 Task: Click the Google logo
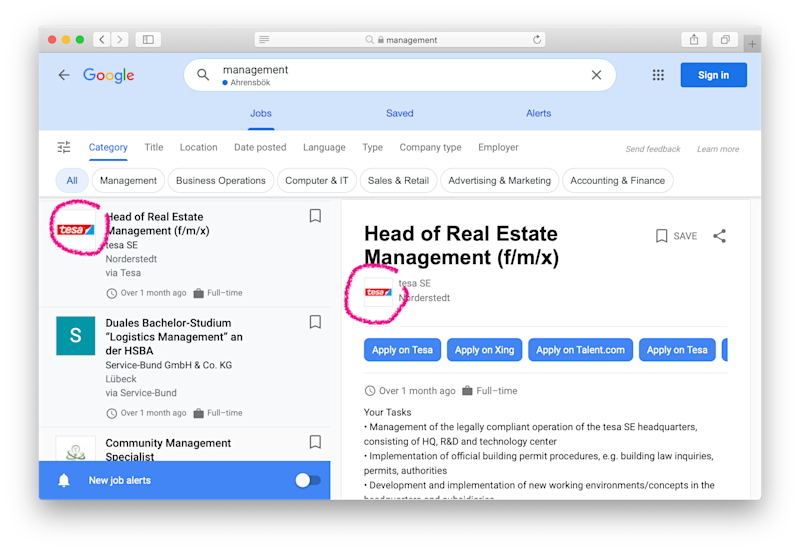coord(109,76)
